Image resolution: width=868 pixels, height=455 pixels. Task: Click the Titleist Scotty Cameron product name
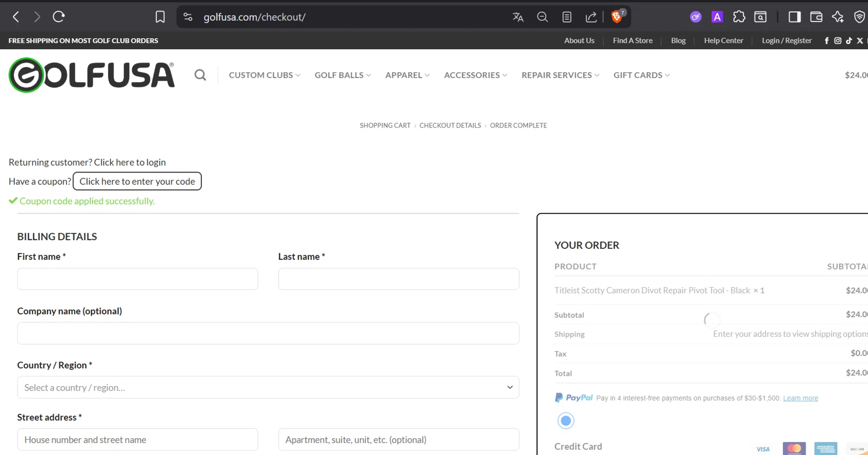(x=652, y=290)
